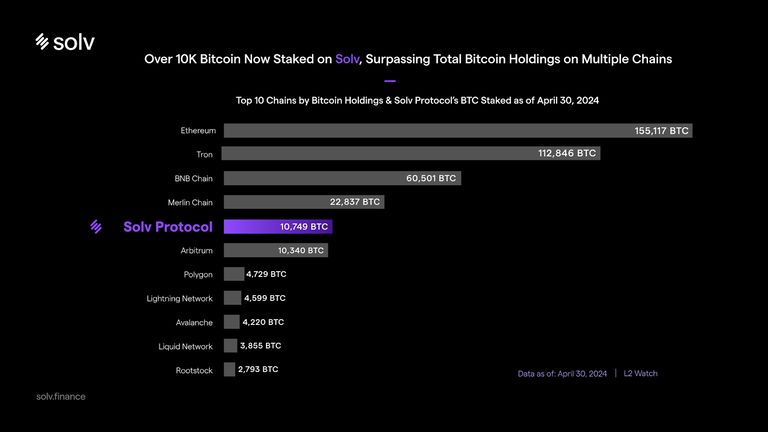Click the Lightning Network bar
Image resolution: width=768 pixels, height=432 pixels.
tap(233, 298)
